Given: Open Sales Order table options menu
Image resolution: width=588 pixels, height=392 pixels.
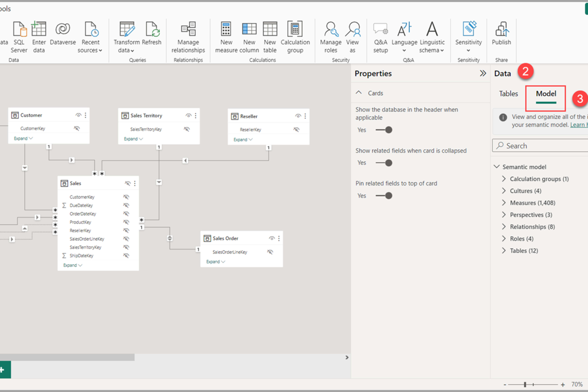Looking at the screenshot, I should (x=279, y=239).
